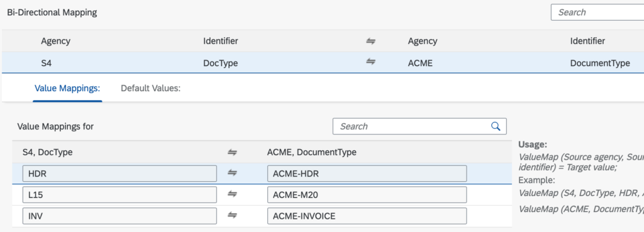Screen dimensions: 644x232
Task: Edit the L15 source value field
Action: pyautogui.click(x=119, y=195)
